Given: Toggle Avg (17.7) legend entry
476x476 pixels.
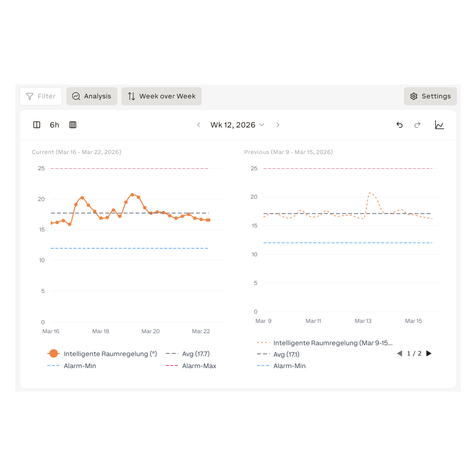Looking at the screenshot, I should 195,354.
